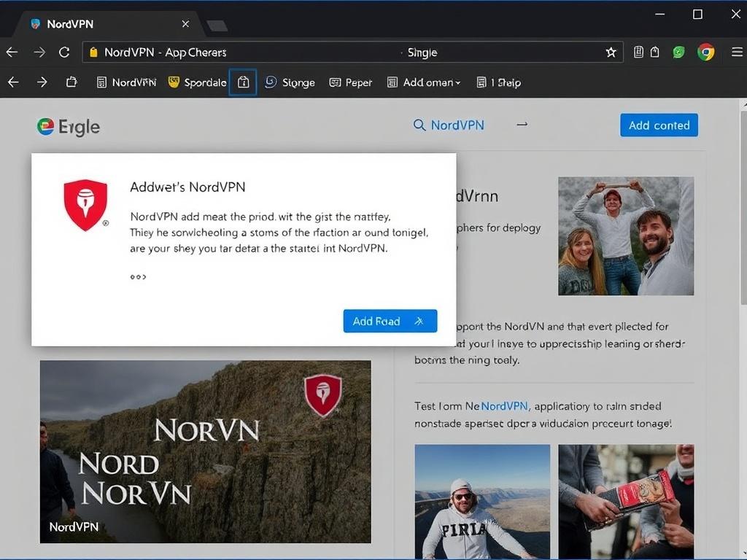Screen dimensions: 747x560
Task: Open the browser hamburger menu
Action: [x=737, y=52]
